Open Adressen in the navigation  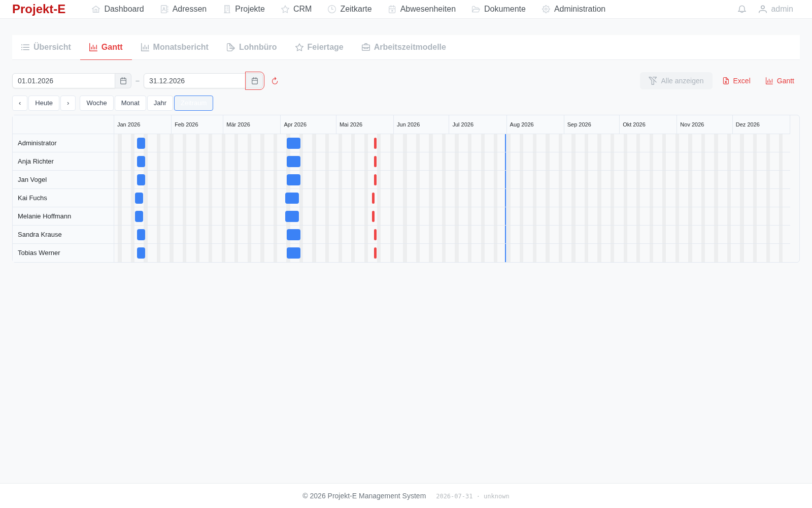[x=183, y=9]
